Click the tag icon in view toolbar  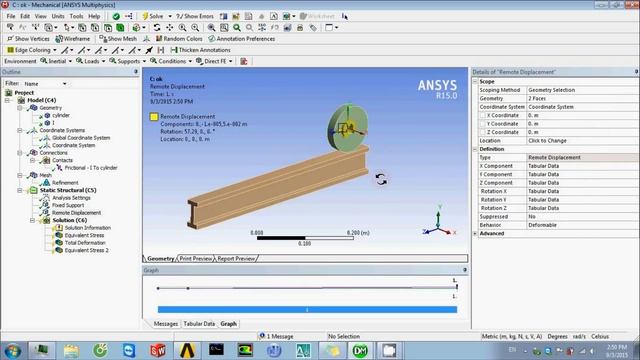point(313,27)
